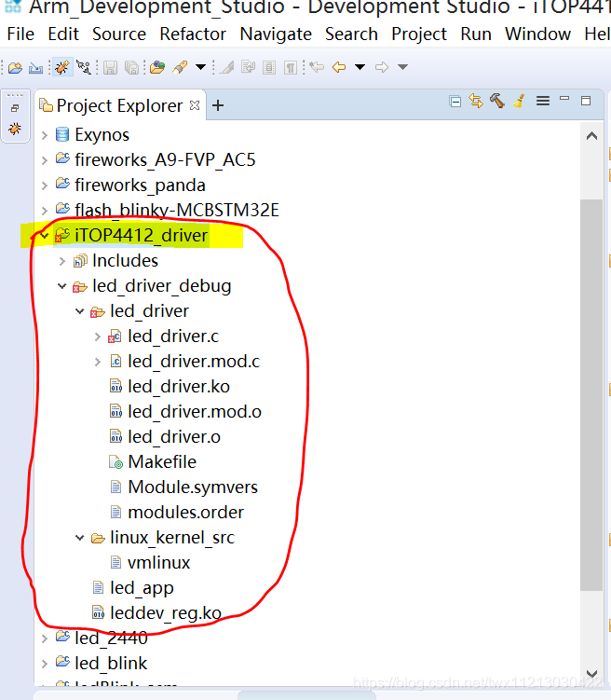
Task: Click the Collapse All icon in Project Explorer
Action: pos(455,102)
